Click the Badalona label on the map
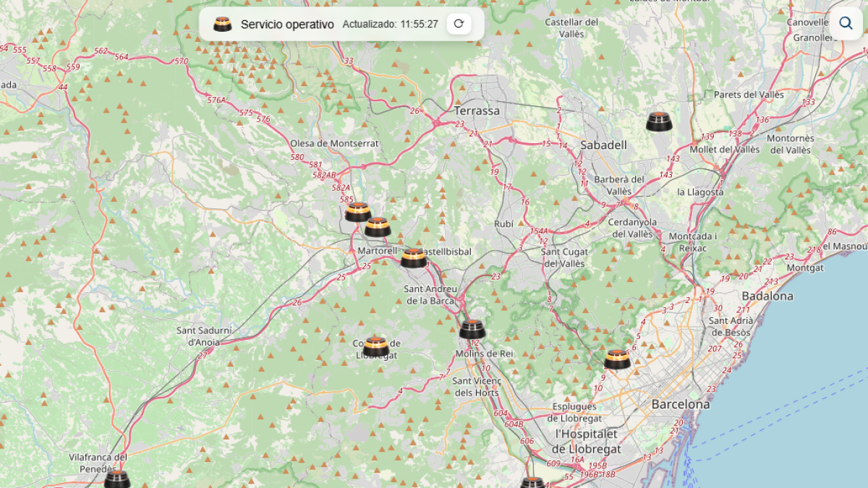 pos(767,296)
